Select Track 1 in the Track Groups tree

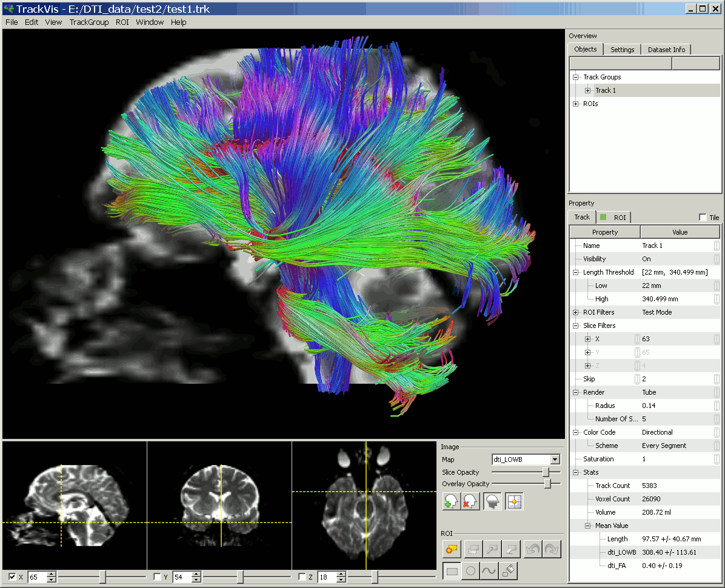tap(605, 90)
